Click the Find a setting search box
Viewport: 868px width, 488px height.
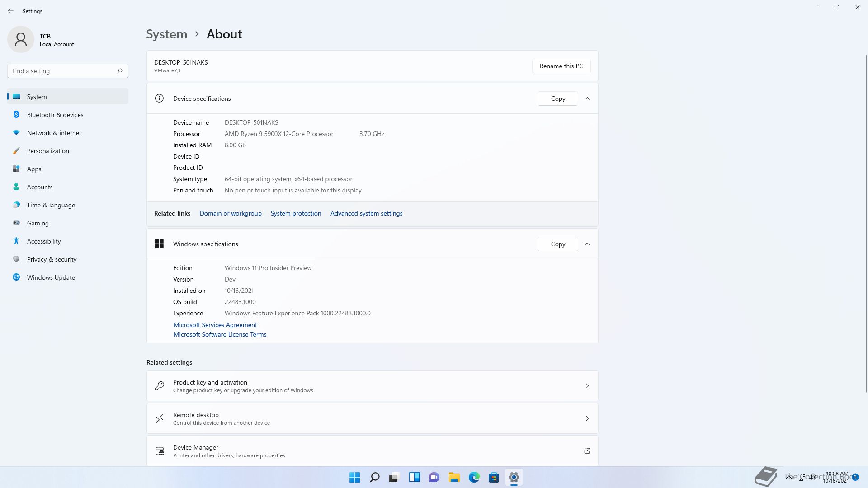[63, 71]
